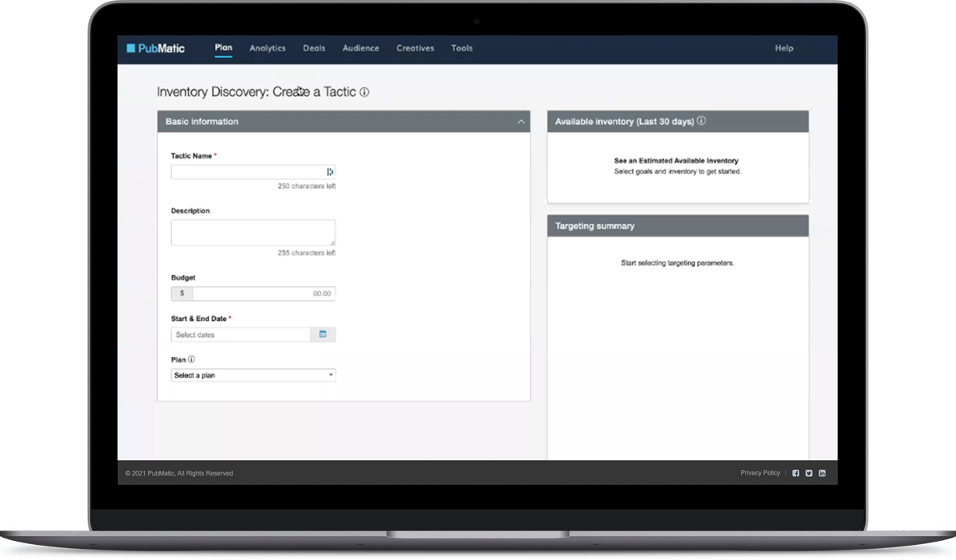Click into the Description text area
The height and width of the screenshot is (560, 956).
(x=253, y=233)
